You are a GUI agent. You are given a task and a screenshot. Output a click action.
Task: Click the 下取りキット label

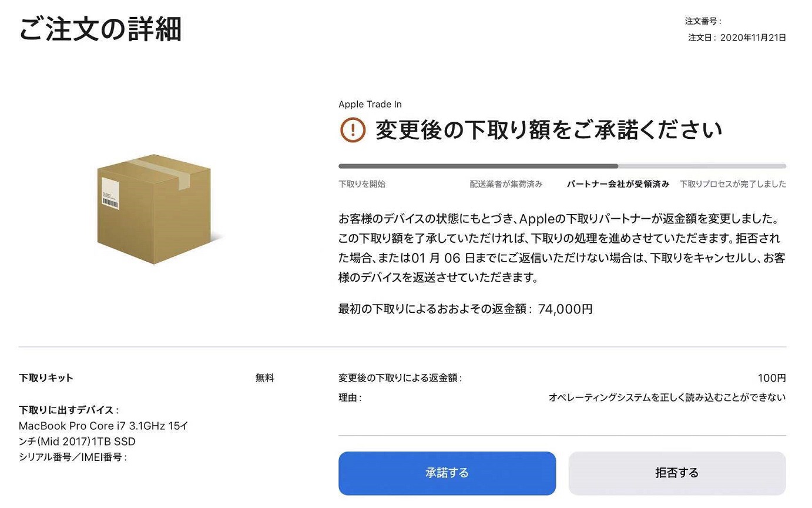pyautogui.click(x=46, y=378)
